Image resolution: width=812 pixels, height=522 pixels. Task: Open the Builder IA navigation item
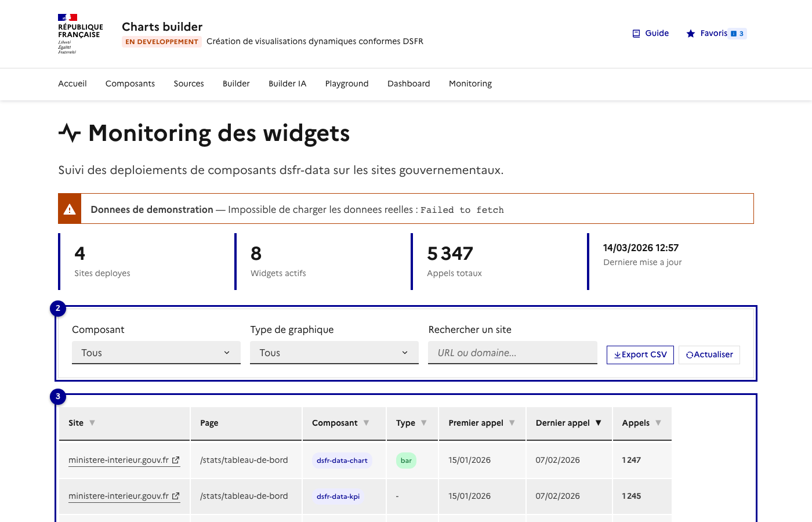tap(287, 84)
